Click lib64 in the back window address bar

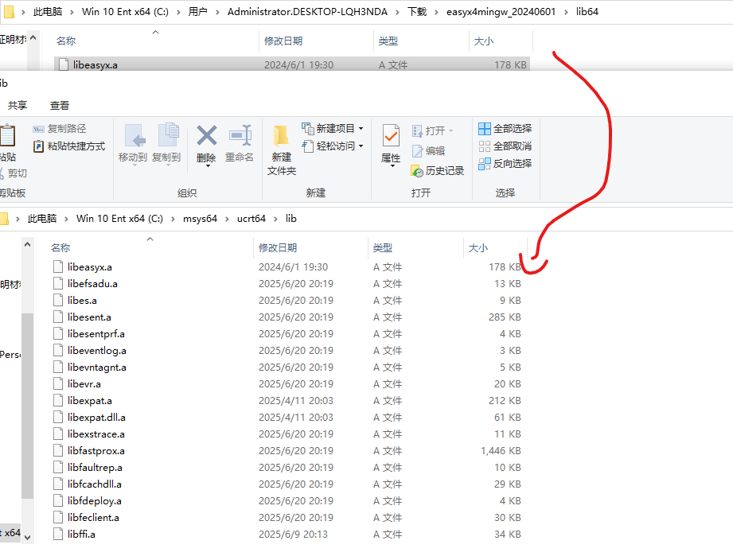[587, 12]
